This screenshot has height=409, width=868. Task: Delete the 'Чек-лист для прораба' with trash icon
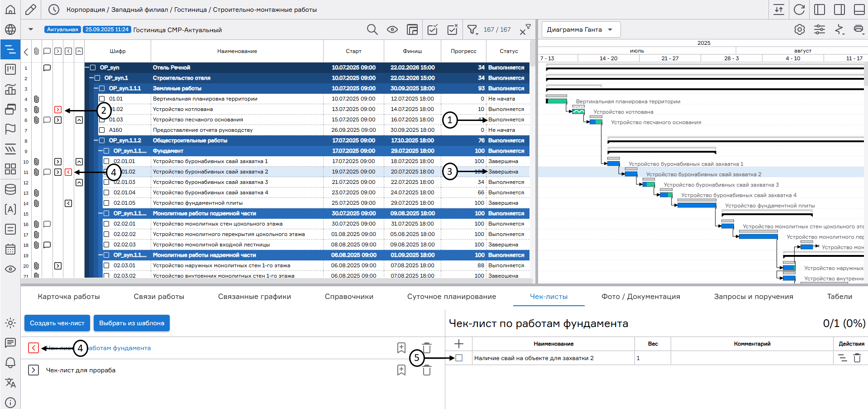426,371
